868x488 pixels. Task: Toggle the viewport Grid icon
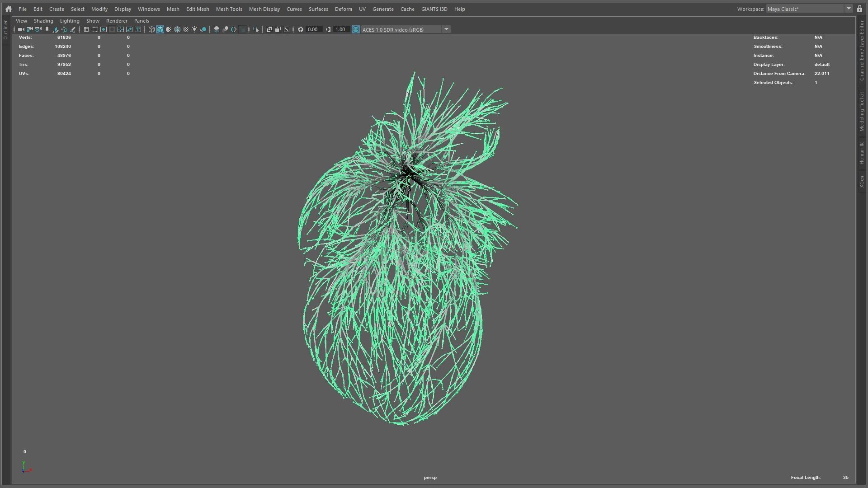tap(86, 29)
